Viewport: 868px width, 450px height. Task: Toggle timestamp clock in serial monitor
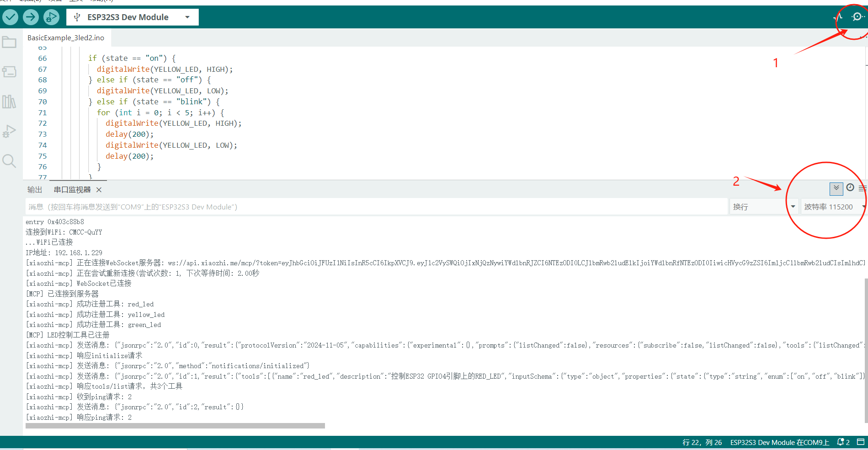tap(850, 187)
